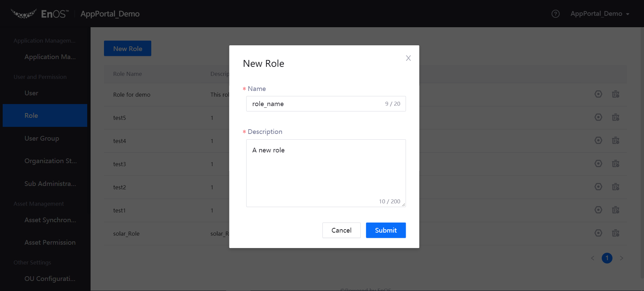Open settings icon for test2 role

(x=598, y=187)
